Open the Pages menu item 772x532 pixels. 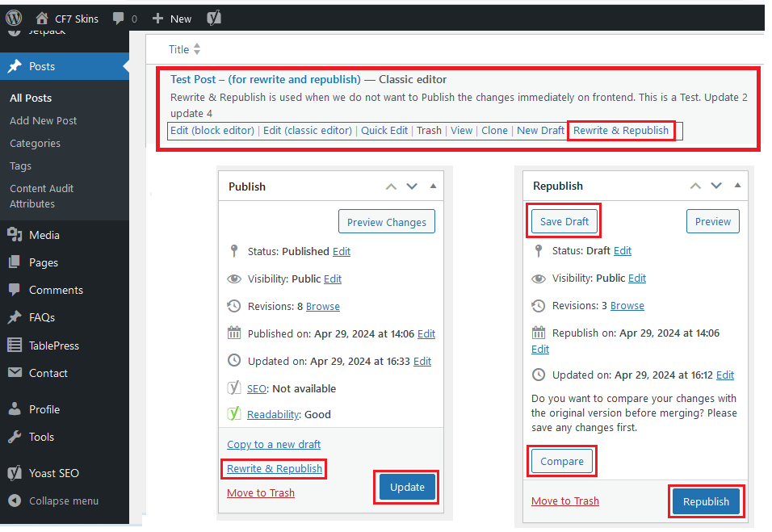point(43,262)
